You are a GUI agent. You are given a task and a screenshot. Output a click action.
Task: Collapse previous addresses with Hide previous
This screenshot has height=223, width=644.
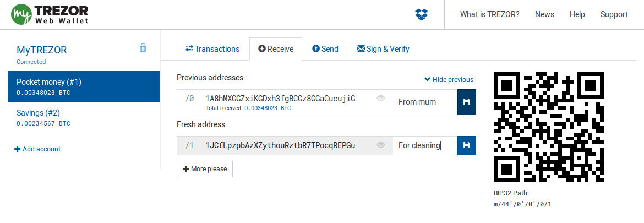449,80
